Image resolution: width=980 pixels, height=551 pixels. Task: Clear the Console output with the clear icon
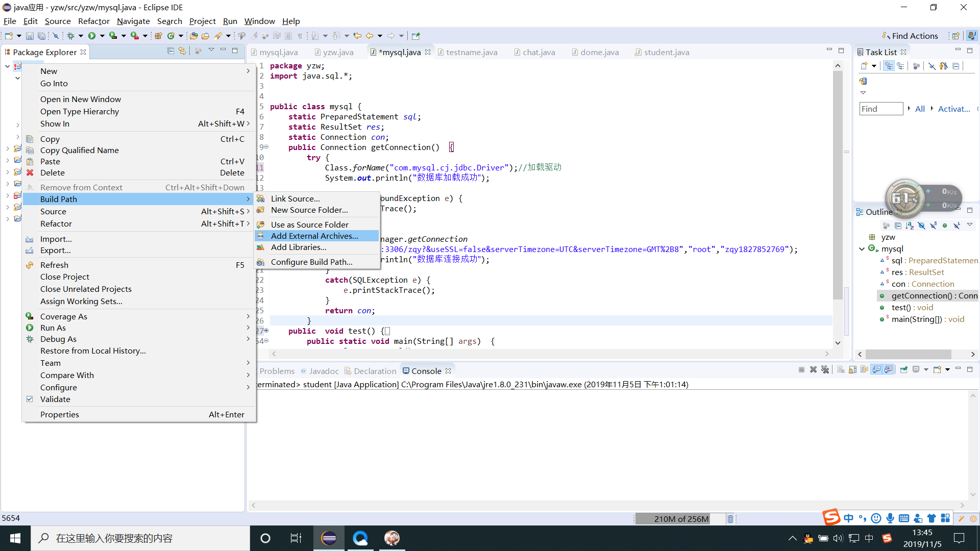[840, 369]
